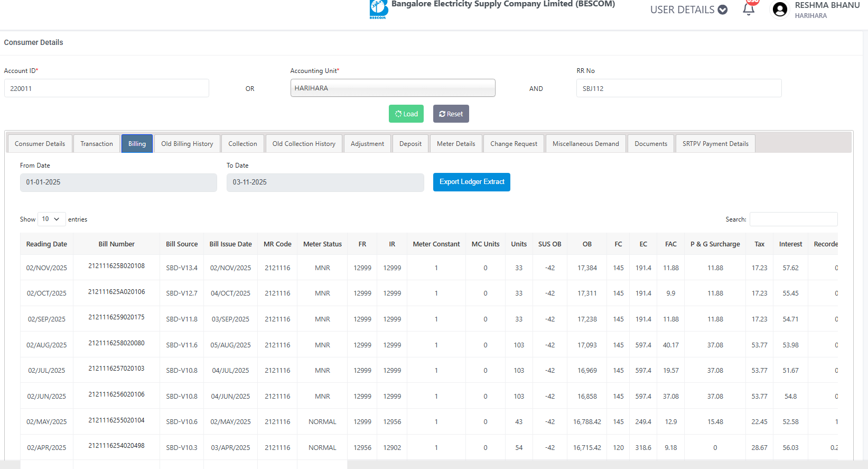Click the table Search box

(x=793, y=219)
